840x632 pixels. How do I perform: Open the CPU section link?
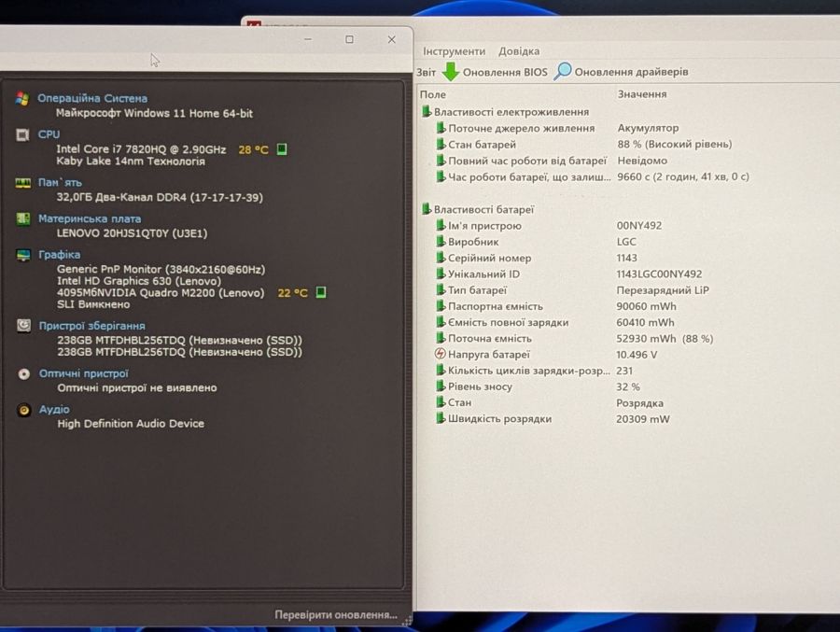[x=49, y=134]
